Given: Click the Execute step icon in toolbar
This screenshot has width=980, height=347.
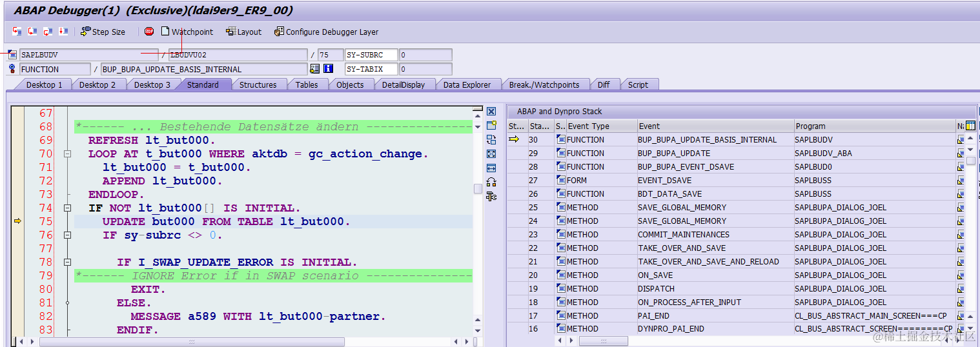Looking at the screenshot, I should [33, 31].
